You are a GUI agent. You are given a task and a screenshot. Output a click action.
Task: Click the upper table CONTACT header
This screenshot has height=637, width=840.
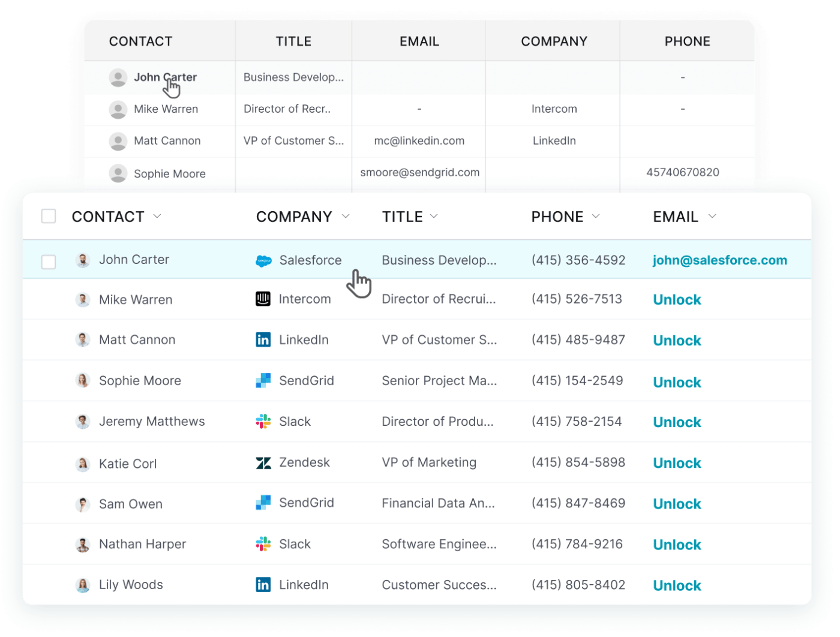tap(140, 41)
